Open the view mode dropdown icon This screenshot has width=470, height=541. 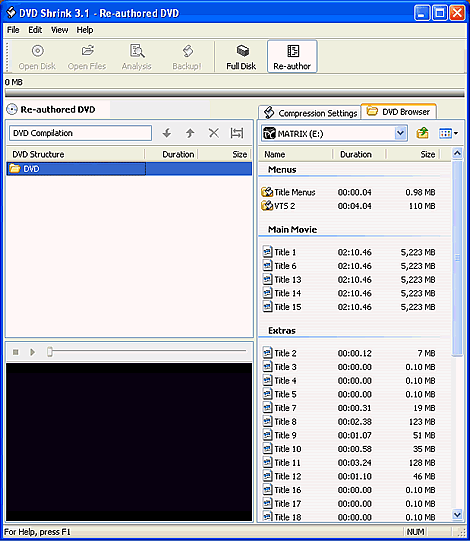[x=448, y=133]
